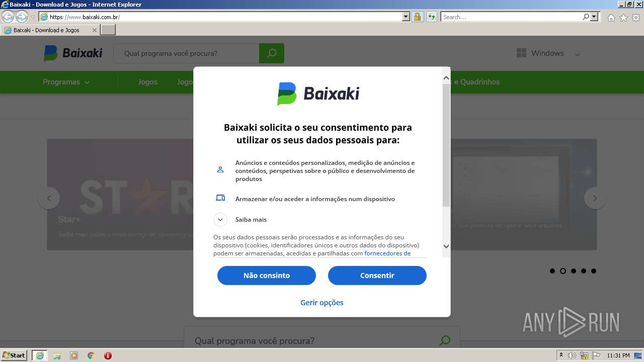Viewport: 644px width, 362px height.
Task: Open the address bar URL dropdown
Action: point(406,17)
